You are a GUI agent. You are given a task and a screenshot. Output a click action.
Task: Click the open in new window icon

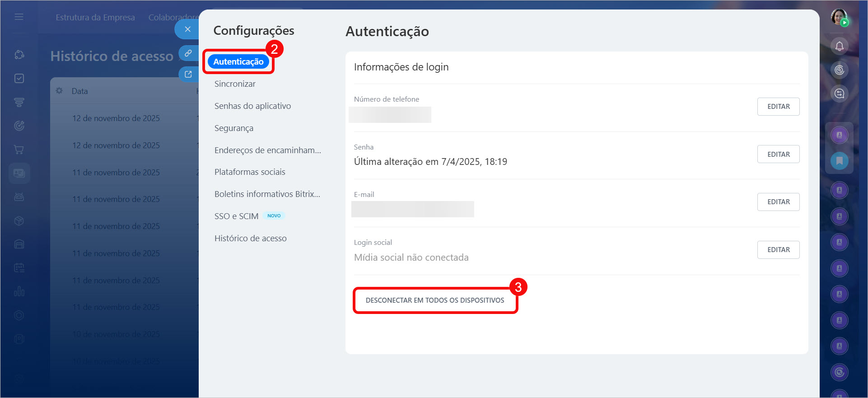188,75
